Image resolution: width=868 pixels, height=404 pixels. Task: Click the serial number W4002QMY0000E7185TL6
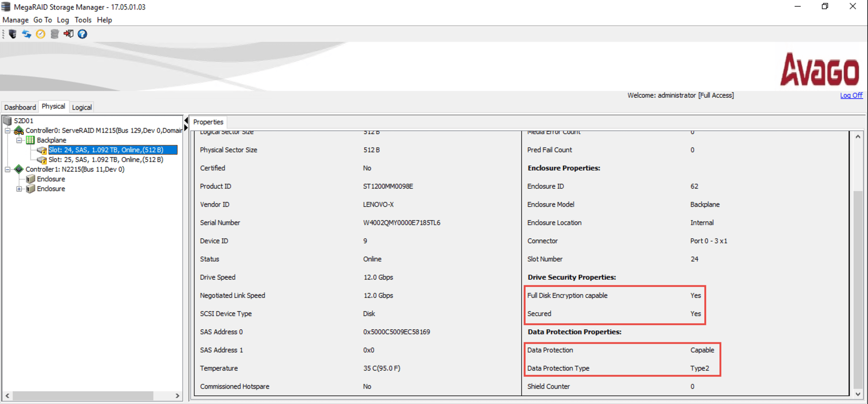click(401, 223)
